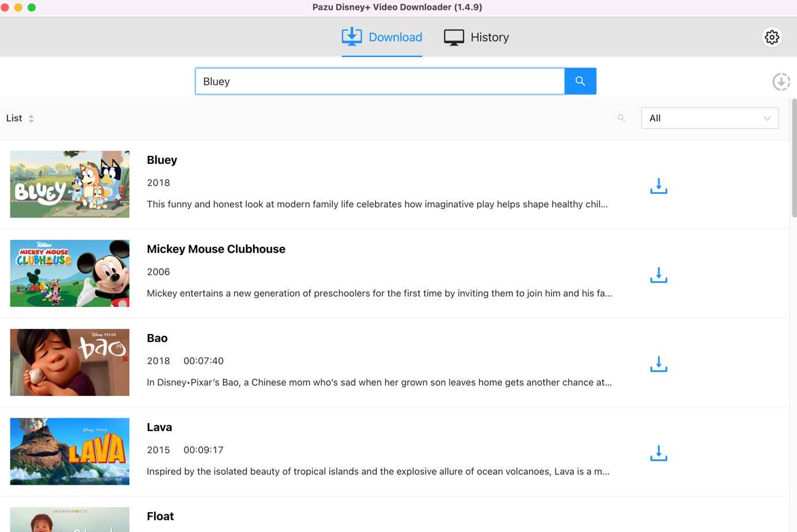
Task: Click the Bao thumbnail image
Action: tap(70, 362)
